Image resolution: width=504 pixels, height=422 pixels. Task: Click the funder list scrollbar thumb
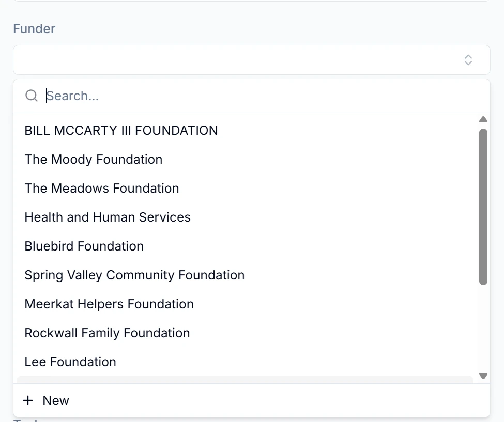pos(483,207)
